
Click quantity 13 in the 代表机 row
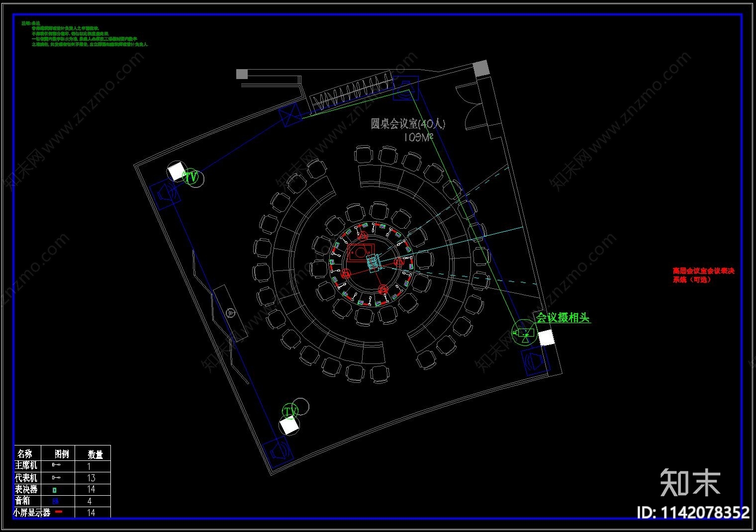coord(91,478)
